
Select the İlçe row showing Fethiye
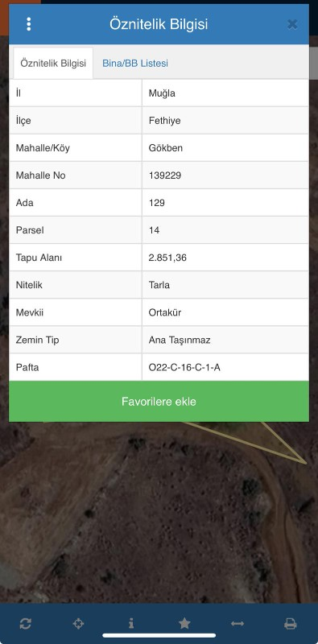point(159,120)
